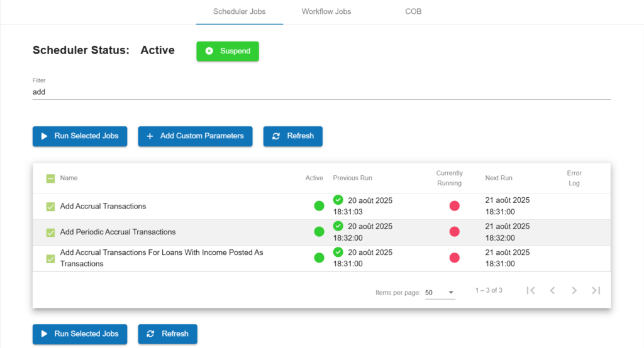Go to the first page of results

pyautogui.click(x=531, y=291)
